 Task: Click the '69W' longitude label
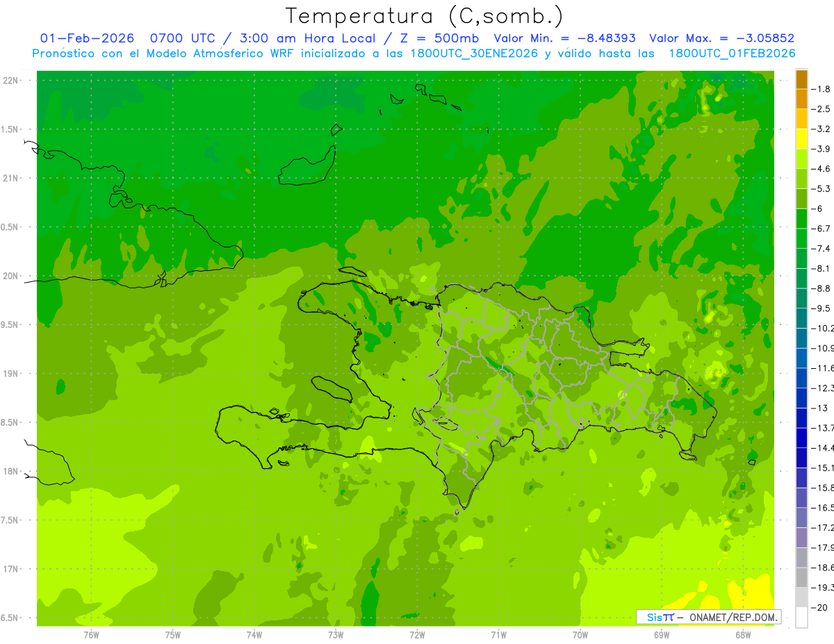coord(662,634)
